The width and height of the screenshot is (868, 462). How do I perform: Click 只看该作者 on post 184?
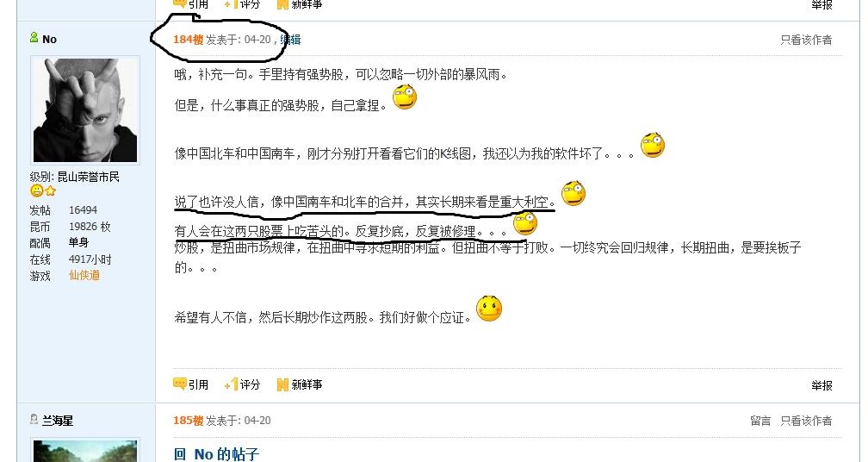[x=806, y=40]
